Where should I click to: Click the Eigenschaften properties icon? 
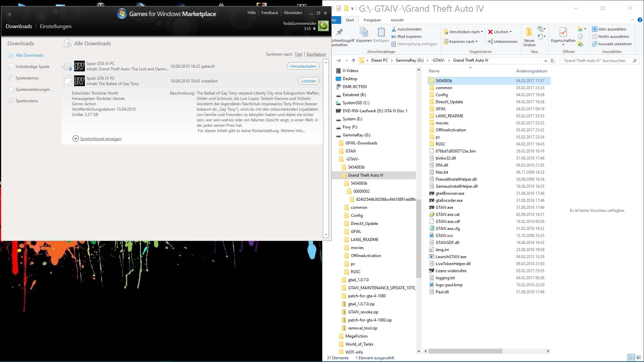pyautogui.click(x=563, y=33)
